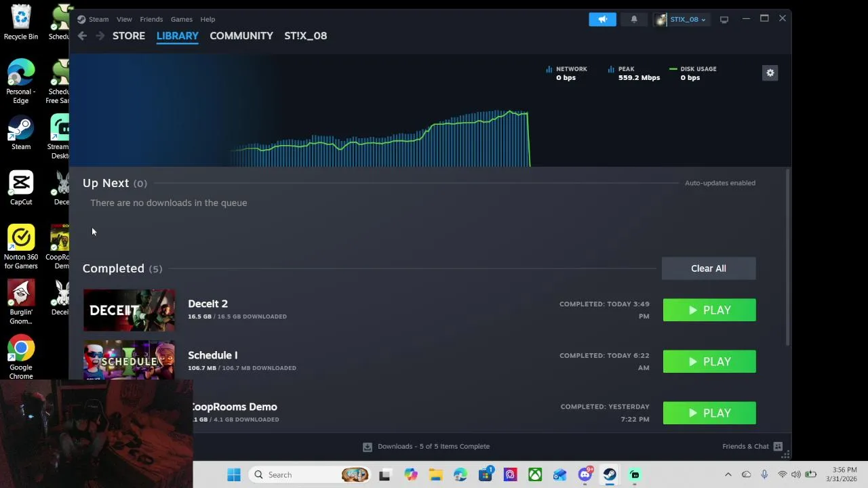Open Friends & Chat grid icon
Viewport: 868px width, 488px height.
[x=778, y=446]
